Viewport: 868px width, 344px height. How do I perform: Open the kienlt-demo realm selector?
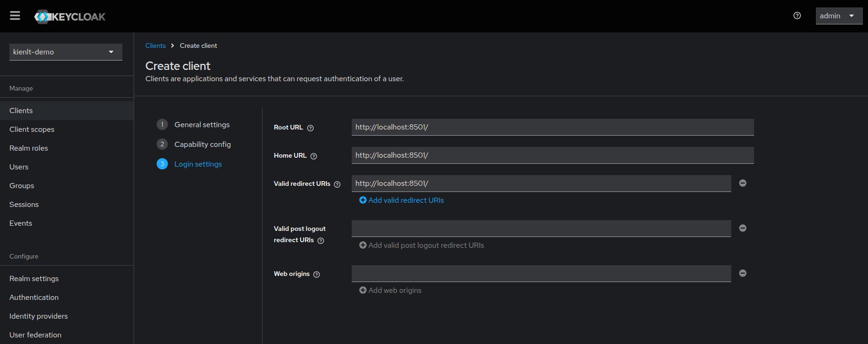pos(66,52)
